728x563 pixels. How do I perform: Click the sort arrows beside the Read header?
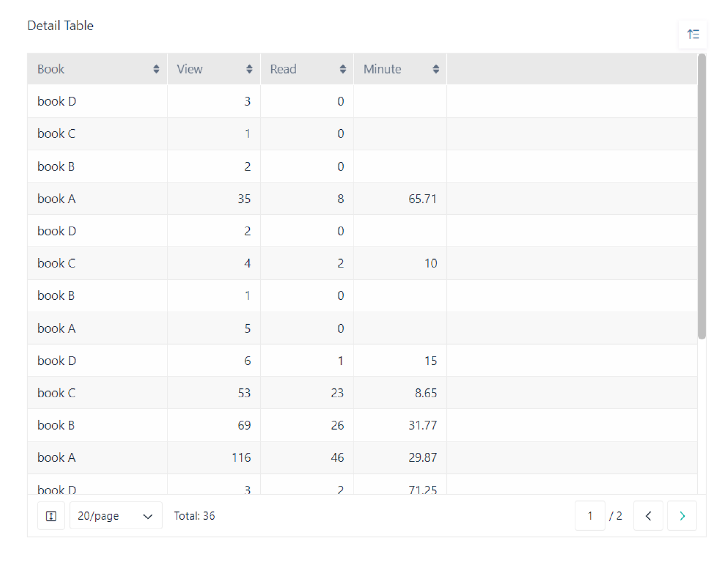pyautogui.click(x=343, y=68)
